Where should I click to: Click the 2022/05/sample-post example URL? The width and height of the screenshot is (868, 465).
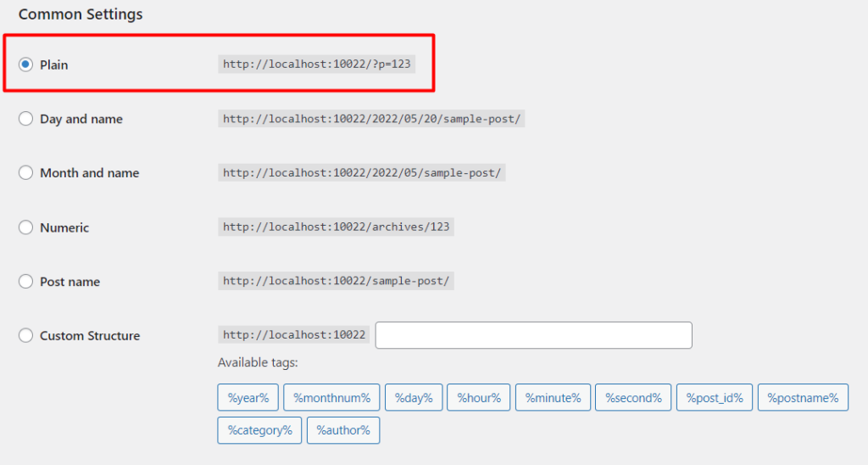[361, 172]
